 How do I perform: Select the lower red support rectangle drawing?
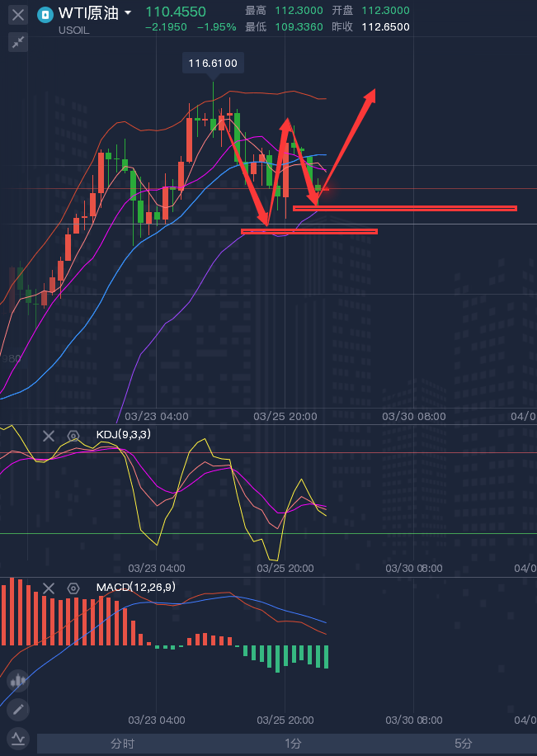tap(309, 231)
